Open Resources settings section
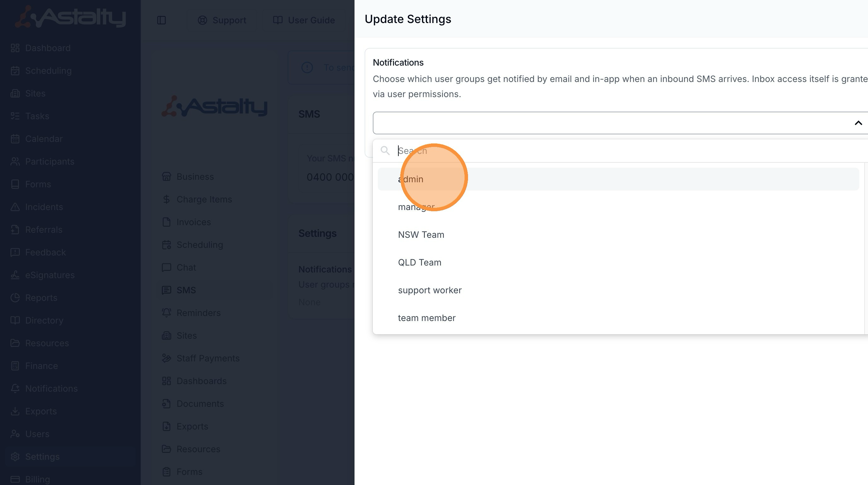The image size is (868, 485). click(215, 449)
